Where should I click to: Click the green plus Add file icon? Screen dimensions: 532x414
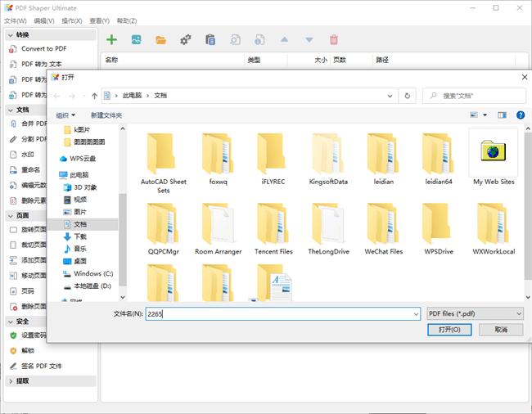pyautogui.click(x=111, y=40)
